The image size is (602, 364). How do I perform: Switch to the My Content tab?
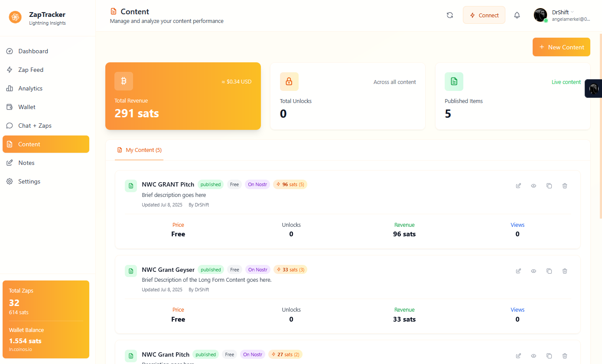click(139, 150)
